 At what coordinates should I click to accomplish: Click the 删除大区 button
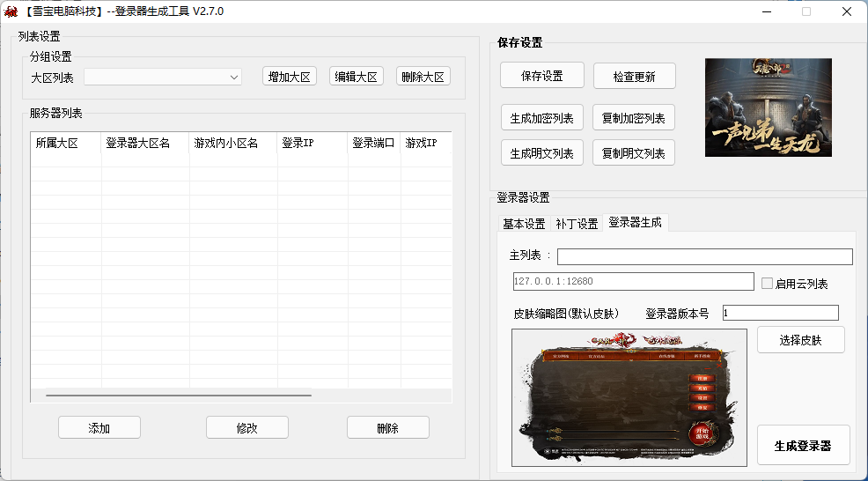(423, 77)
